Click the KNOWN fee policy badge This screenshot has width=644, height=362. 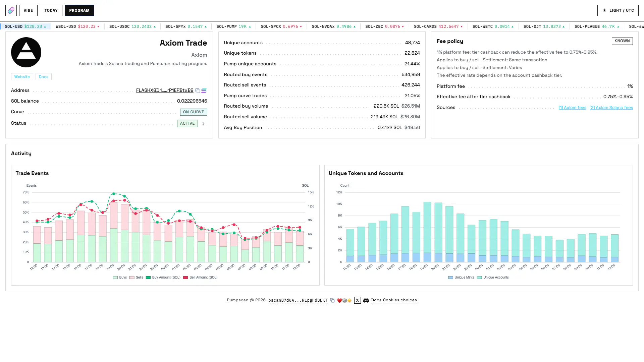(x=622, y=41)
